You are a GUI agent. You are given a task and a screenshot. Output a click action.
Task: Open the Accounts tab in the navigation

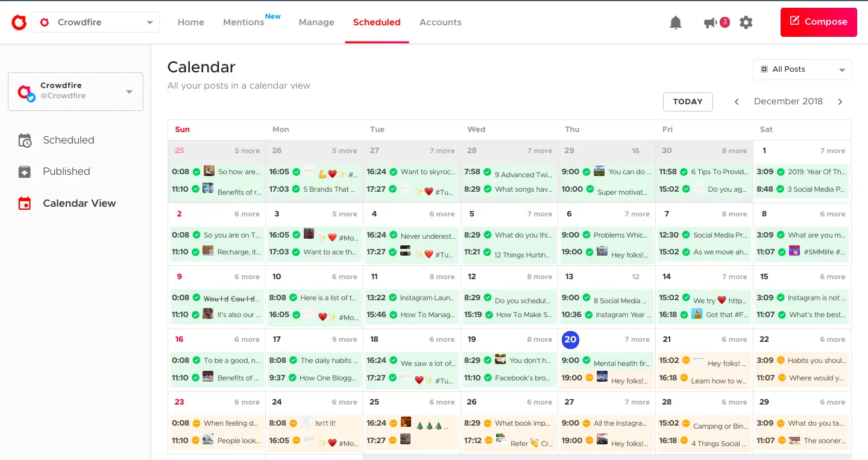click(440, 22)
